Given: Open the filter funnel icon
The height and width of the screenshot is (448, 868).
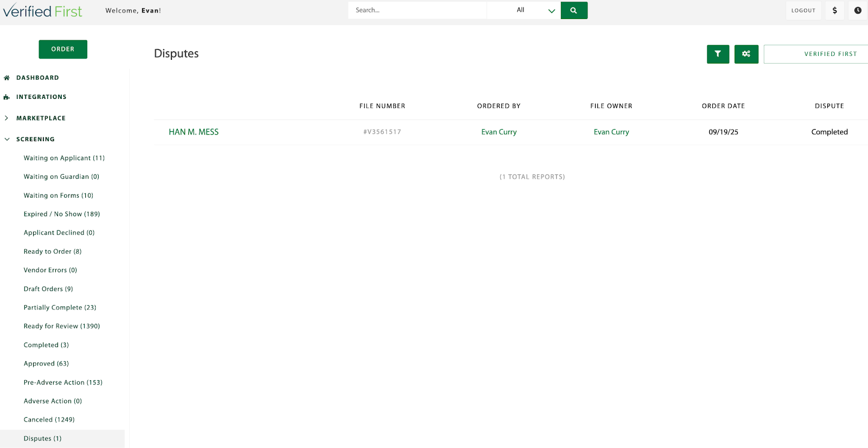Looking at the screenshot, I should 718,54.
